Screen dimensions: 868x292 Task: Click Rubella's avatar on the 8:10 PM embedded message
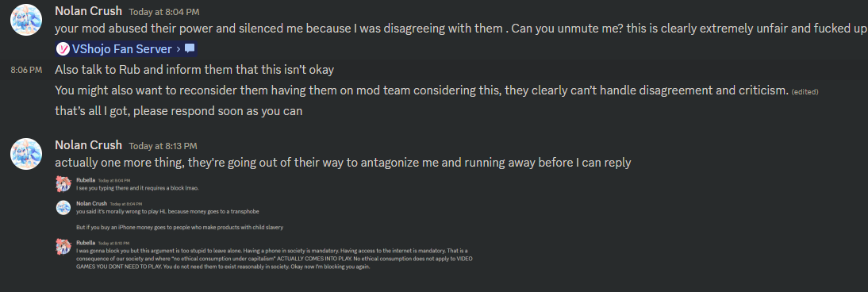(x=63, y=247)
